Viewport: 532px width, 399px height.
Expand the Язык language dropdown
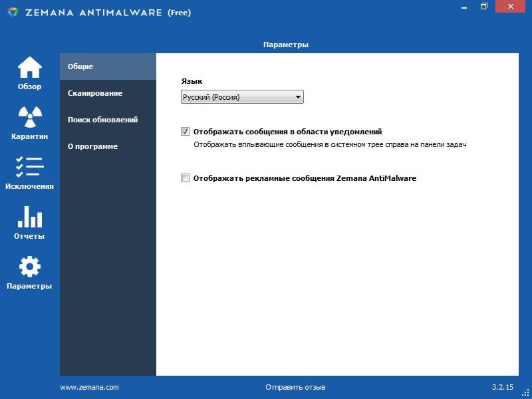tap(242, 97)
